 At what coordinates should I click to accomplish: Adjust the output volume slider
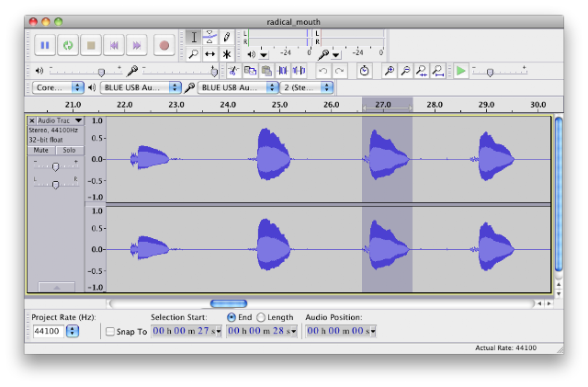[101, 72]
